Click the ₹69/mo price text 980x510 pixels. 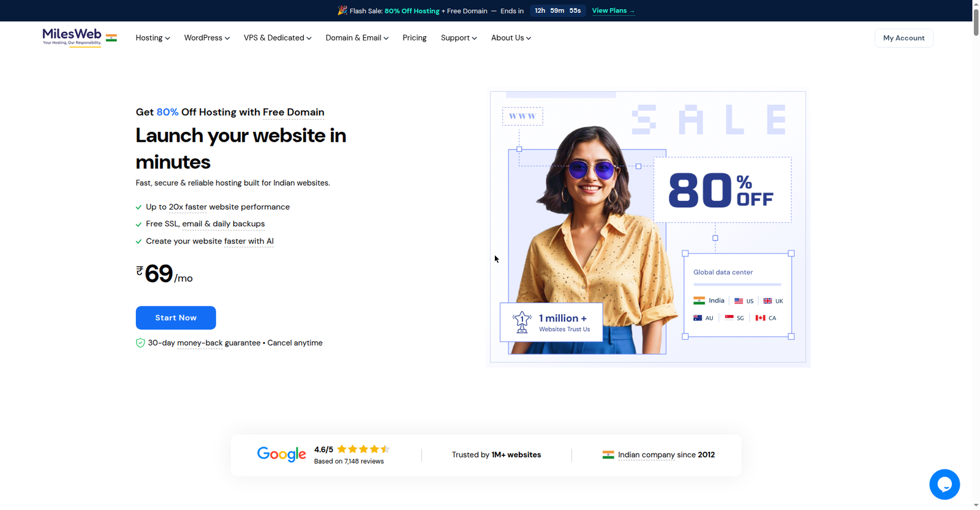click(x=164, y=274)
